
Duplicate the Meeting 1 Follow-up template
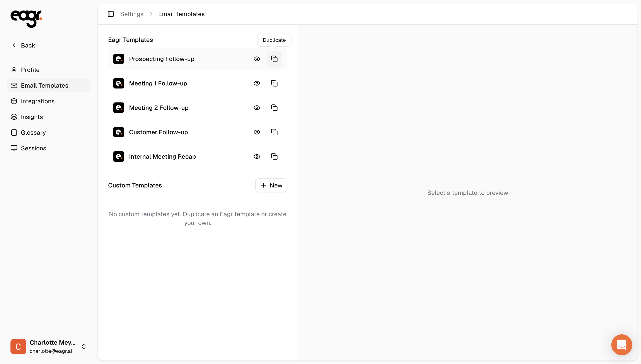[x=274, y=83]
